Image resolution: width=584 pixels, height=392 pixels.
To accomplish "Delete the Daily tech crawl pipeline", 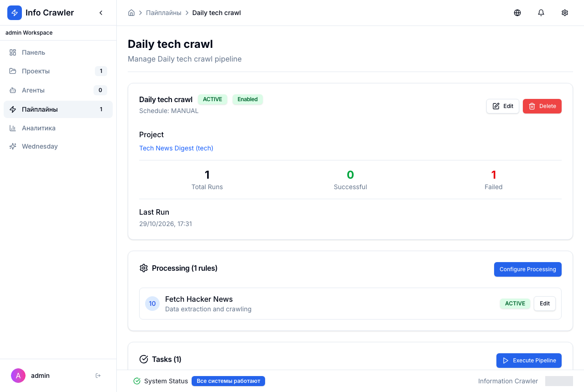I will 542,106.
